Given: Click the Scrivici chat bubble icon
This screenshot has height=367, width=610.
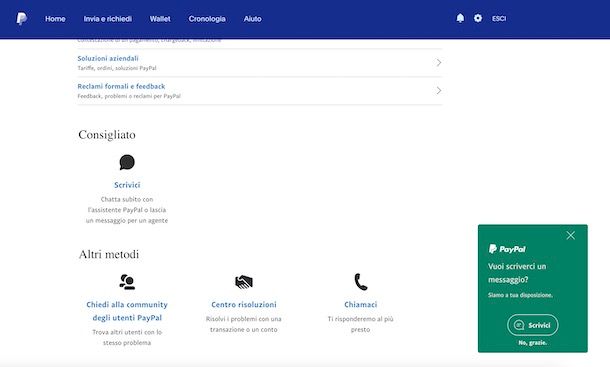Looking at the screenshot, I should [x=127, y=162].
